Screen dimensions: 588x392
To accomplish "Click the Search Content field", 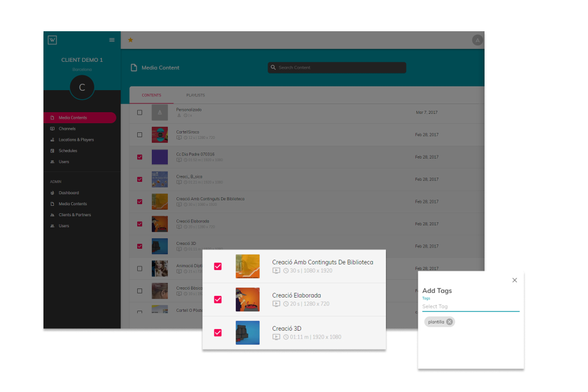I will click(337, 67).
